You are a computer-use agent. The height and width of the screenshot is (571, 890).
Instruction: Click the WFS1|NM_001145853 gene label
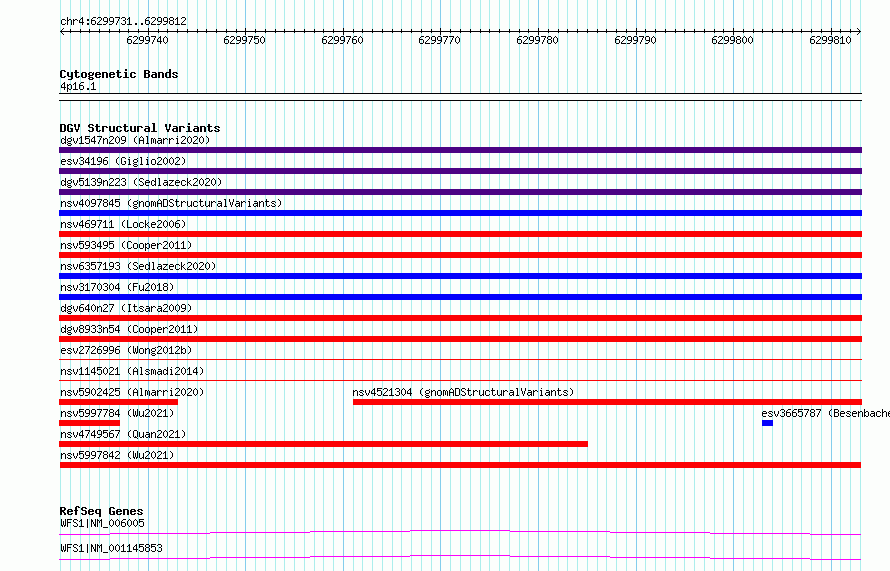111,548
